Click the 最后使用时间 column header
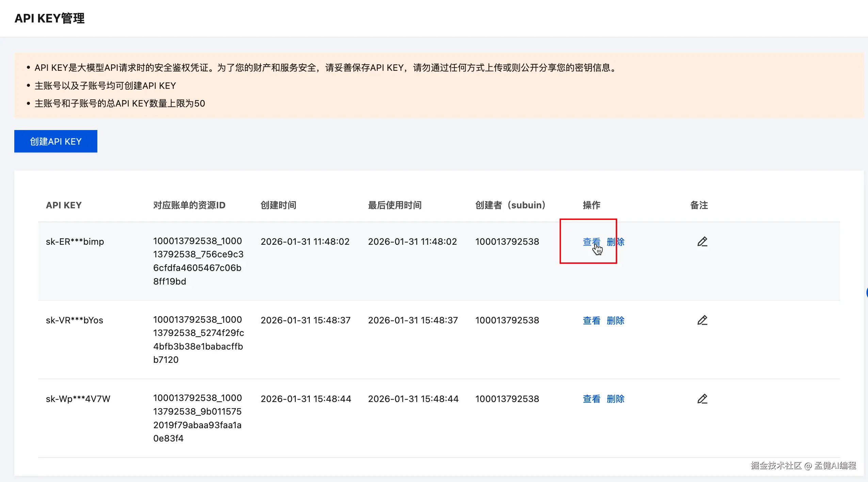 coord(395,205)
